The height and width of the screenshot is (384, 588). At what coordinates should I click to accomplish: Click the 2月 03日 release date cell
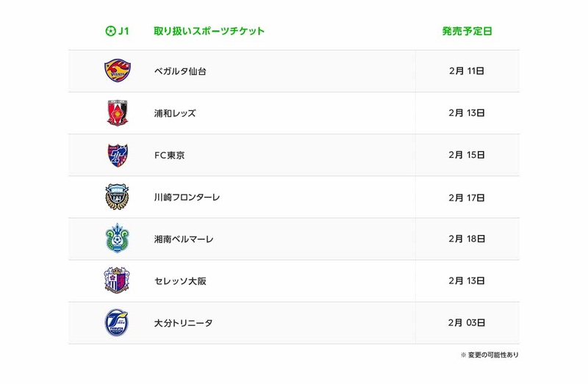coord(467,323)
